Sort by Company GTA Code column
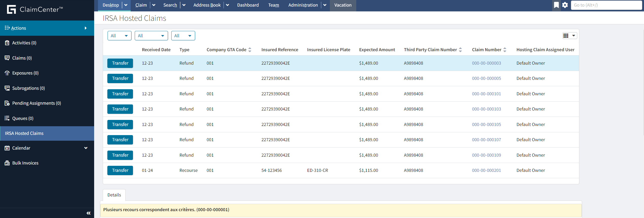 [x=250, y=50]
